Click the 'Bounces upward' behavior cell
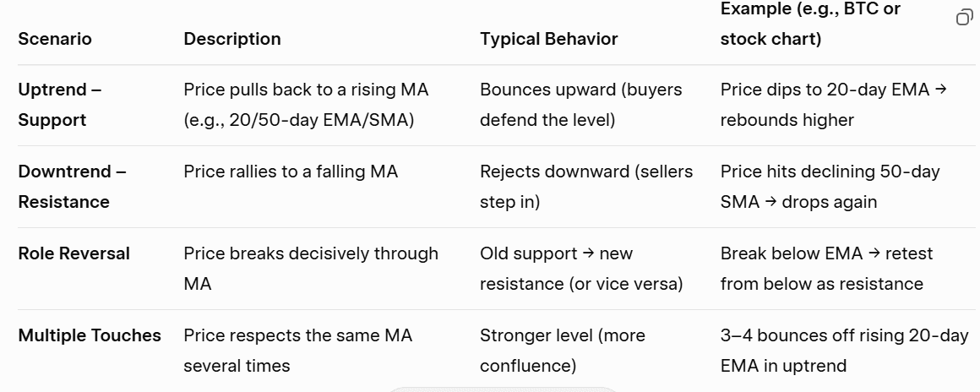 click(x=580, y=105)
